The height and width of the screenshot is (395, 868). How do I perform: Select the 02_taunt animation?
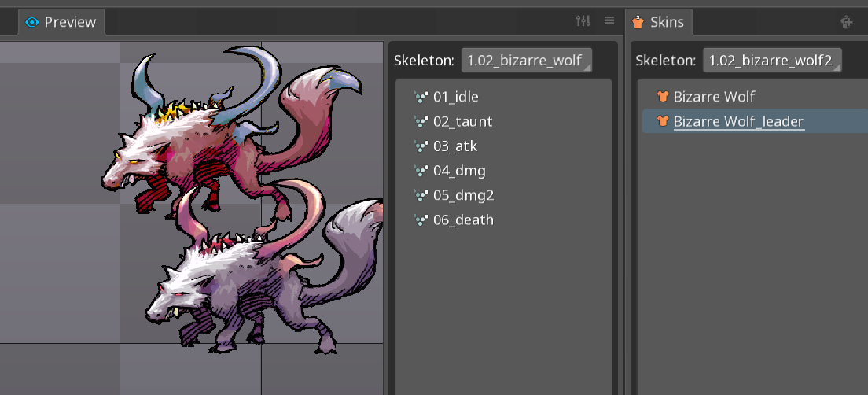point(463,122)
